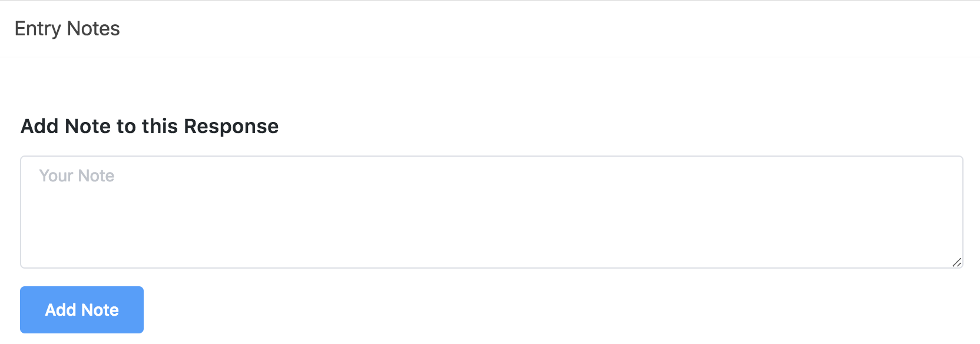Click the word Entry in the section title

click(38, 29)
